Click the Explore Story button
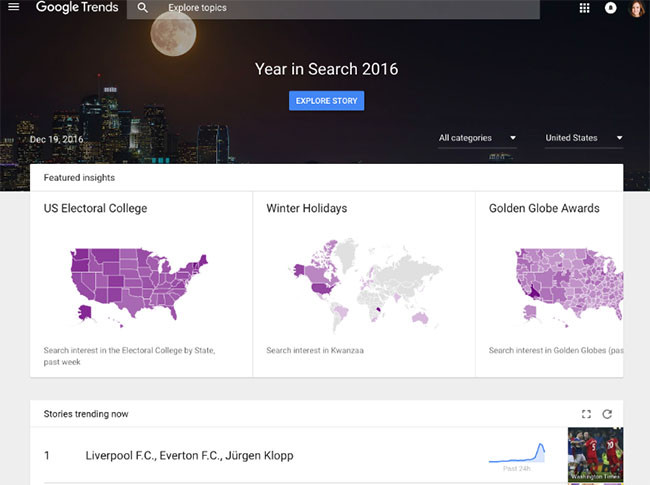Viewport: 650px width, 485px height. (326, 101)
